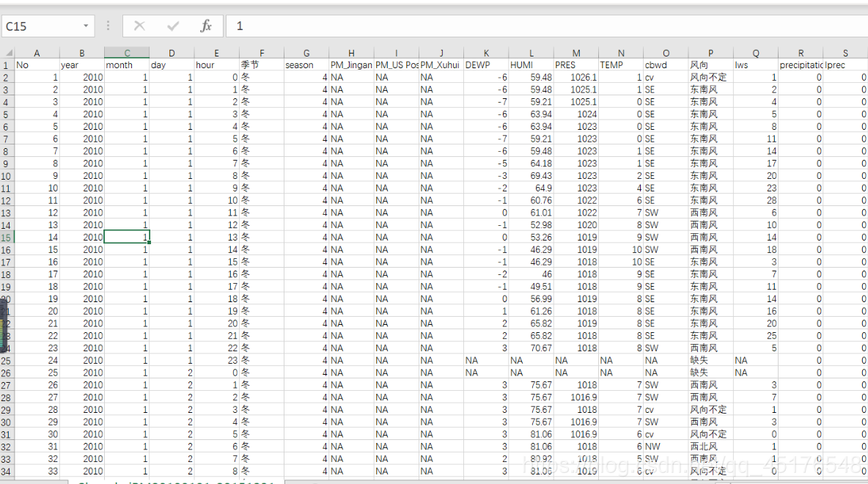Click the '季节' header cell
868x484 pixels.
pos(261,65)
